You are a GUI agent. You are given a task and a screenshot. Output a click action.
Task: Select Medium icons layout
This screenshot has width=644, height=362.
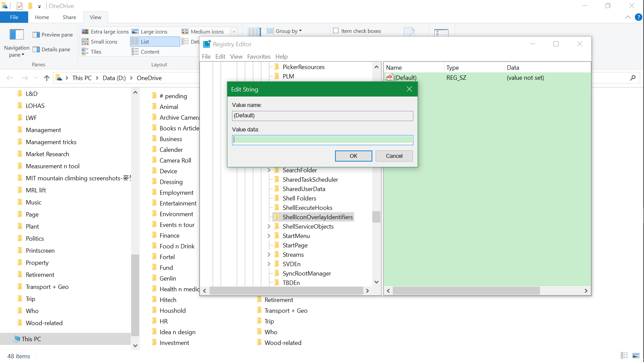pos(203,32)
